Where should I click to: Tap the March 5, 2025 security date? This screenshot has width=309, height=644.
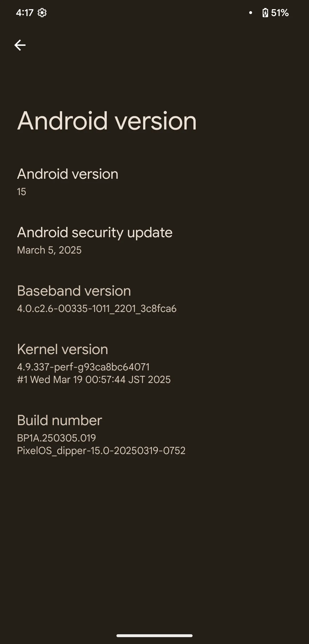[x=49, y=250]
